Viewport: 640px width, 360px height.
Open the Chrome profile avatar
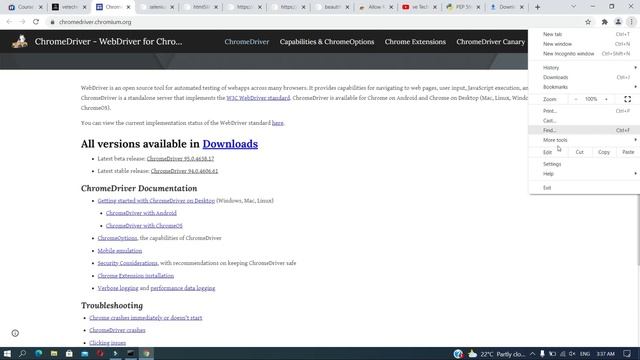pyautogui.click(x=618, y=22)
